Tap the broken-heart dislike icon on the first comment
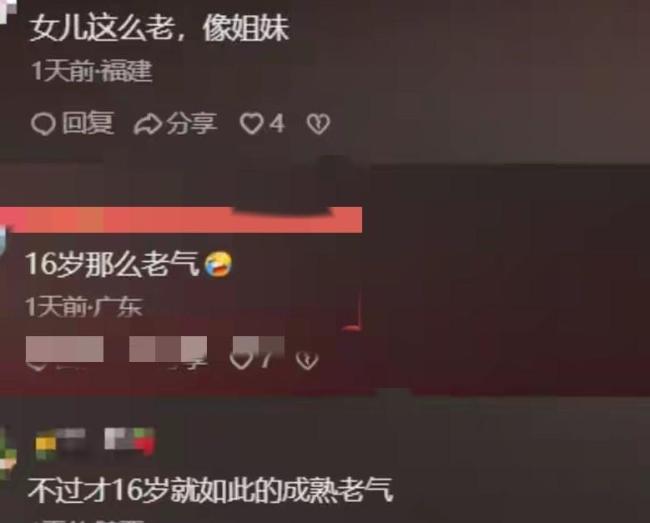 pyautogui.click(x=318, y=124)
